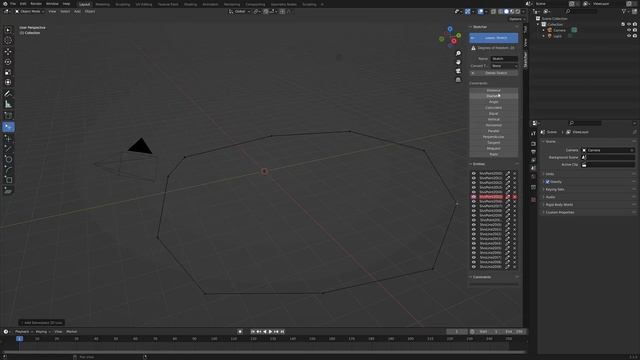
Task: Click the viewport zoom magnifier icon
Action: 458,53
